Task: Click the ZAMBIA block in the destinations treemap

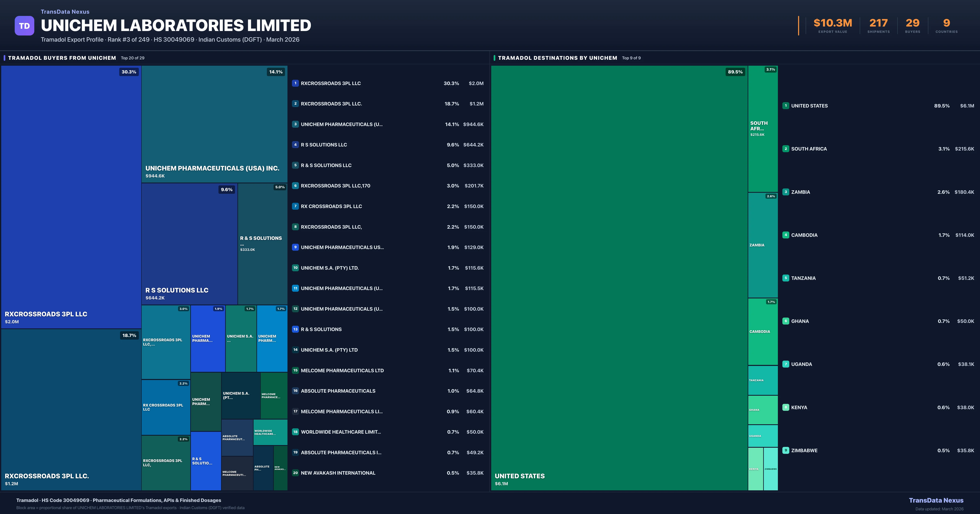Action: (x=762, y=245)
